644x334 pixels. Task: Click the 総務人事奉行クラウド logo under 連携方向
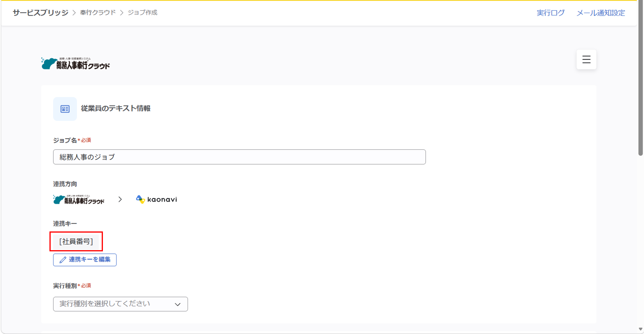(x=79, y=200)
